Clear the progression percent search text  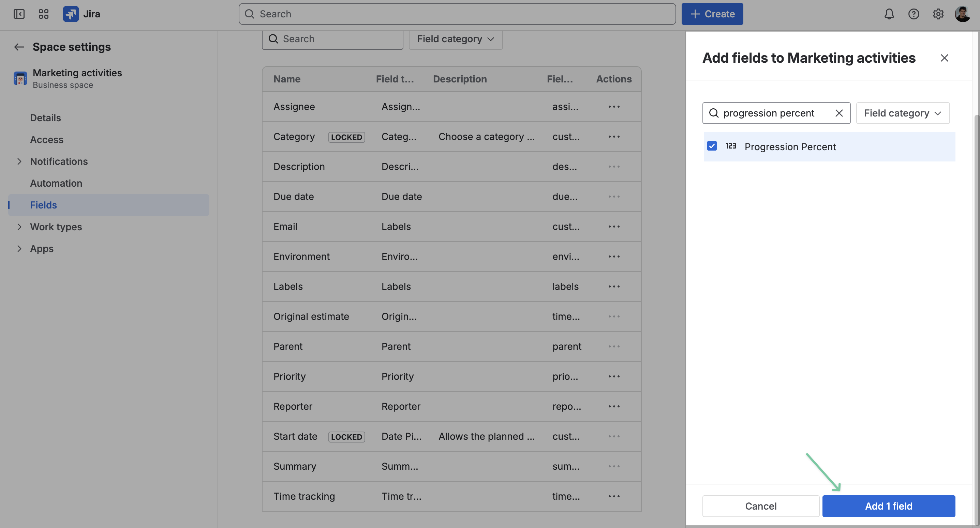coord(839,113)
